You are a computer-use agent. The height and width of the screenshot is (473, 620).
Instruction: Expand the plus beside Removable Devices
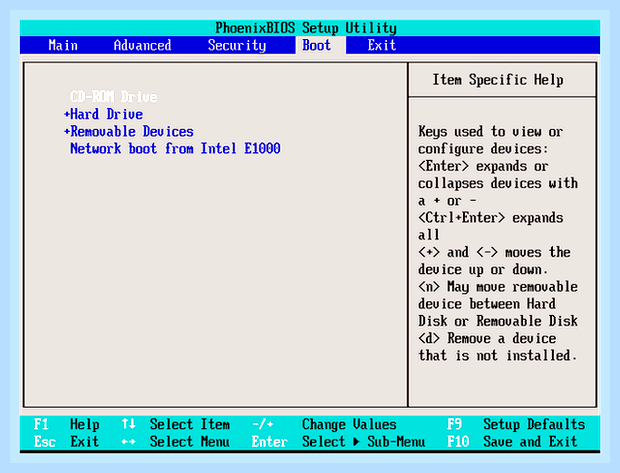point(67,131)
